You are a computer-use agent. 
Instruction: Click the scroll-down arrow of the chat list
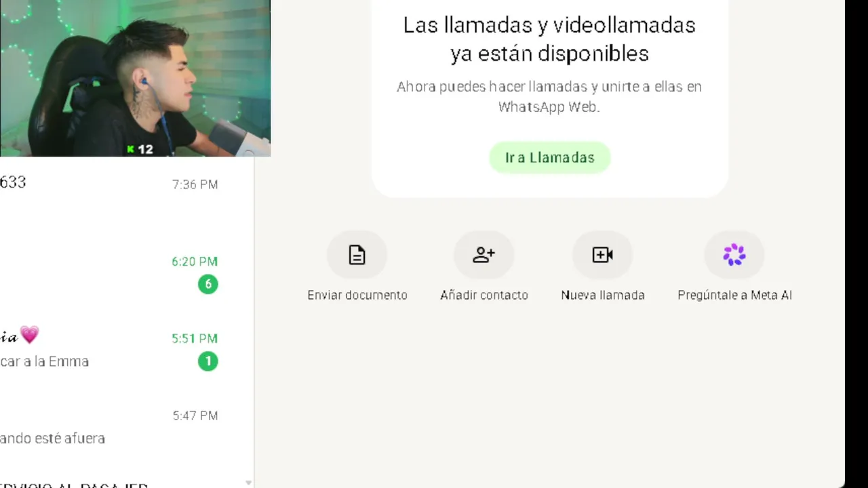tap(249, 483)
